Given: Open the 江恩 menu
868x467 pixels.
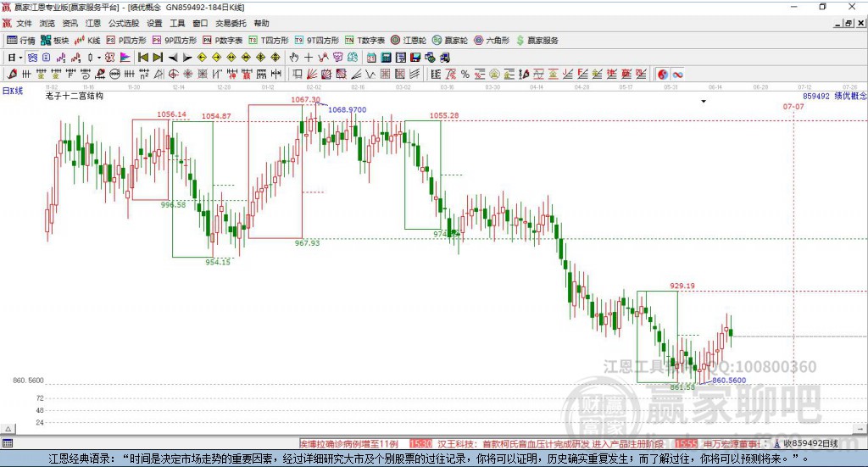Looking at the screenshot, I should (93, 23).
